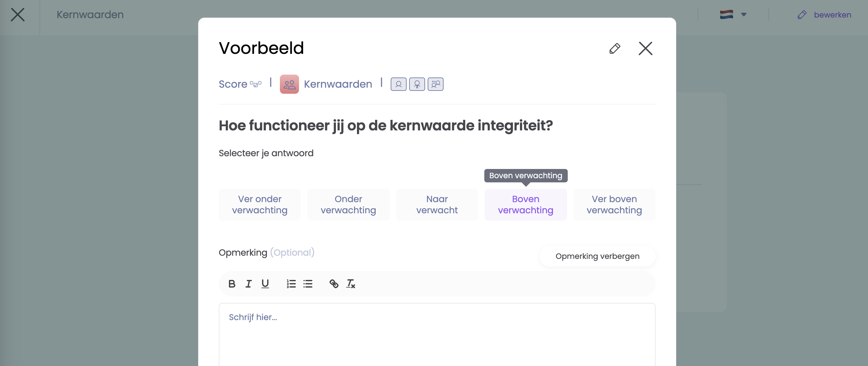Insert a bulleted list
The height and width of the screenshot is (366, 868).
[308, 284]
